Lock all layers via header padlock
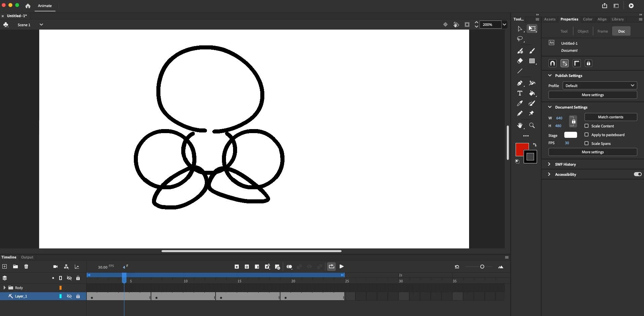The width and height of the screenshot is (644, 316). click(78, 278)
